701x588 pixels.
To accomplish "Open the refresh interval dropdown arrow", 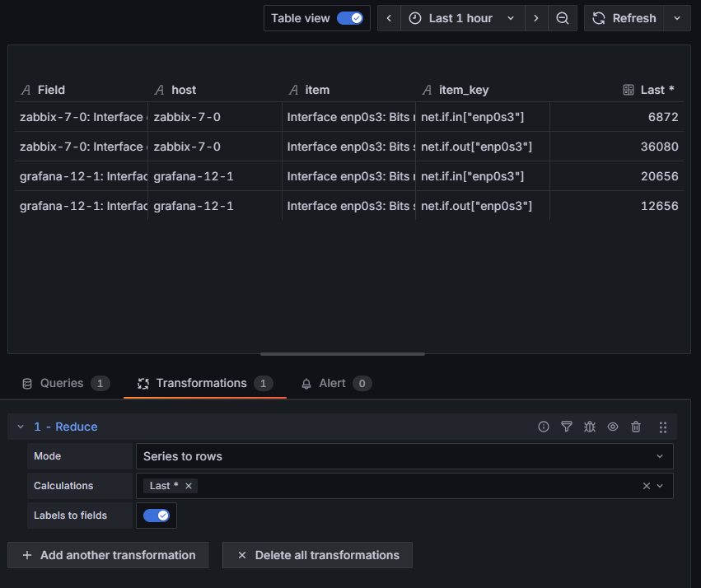I will pos(677,18).
